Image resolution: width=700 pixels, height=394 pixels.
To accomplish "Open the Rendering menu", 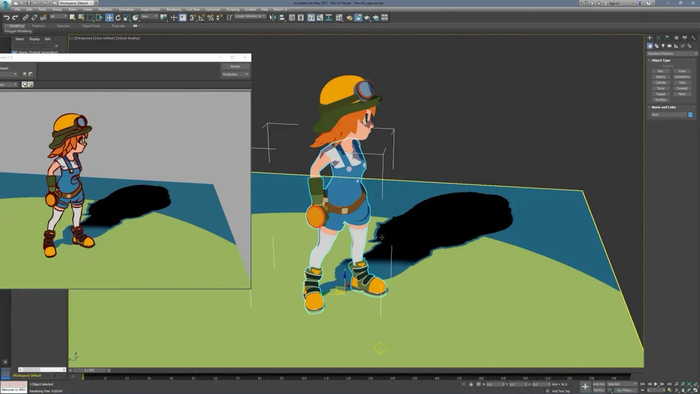I will [x=174, y=9].
